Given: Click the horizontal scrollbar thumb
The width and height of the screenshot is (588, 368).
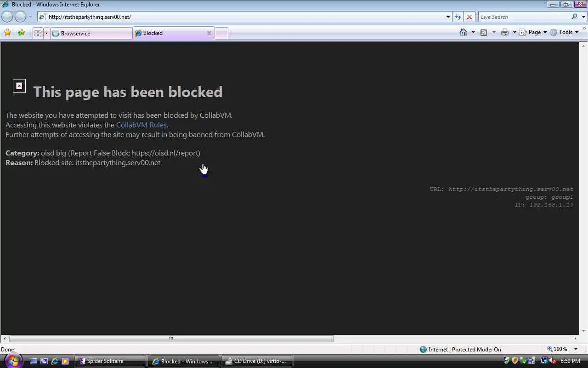Looking at the screenshot, I should [171, 339].
